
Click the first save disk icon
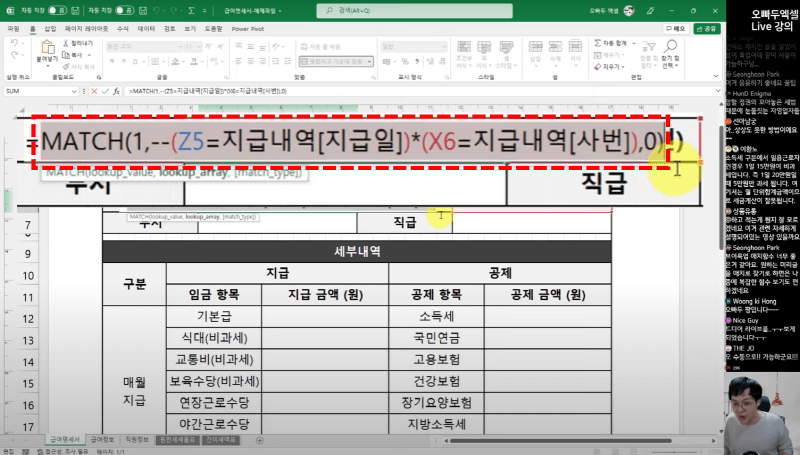[76, 10]
